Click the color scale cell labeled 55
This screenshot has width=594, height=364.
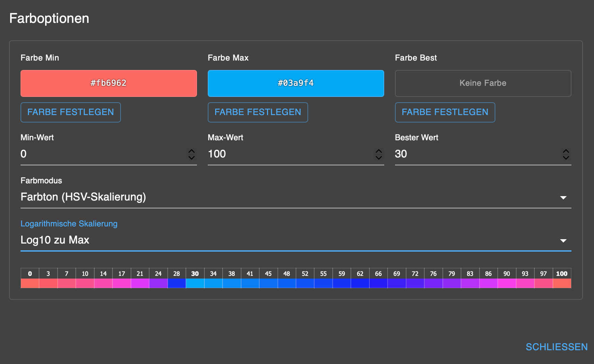[x=323, y=278]
